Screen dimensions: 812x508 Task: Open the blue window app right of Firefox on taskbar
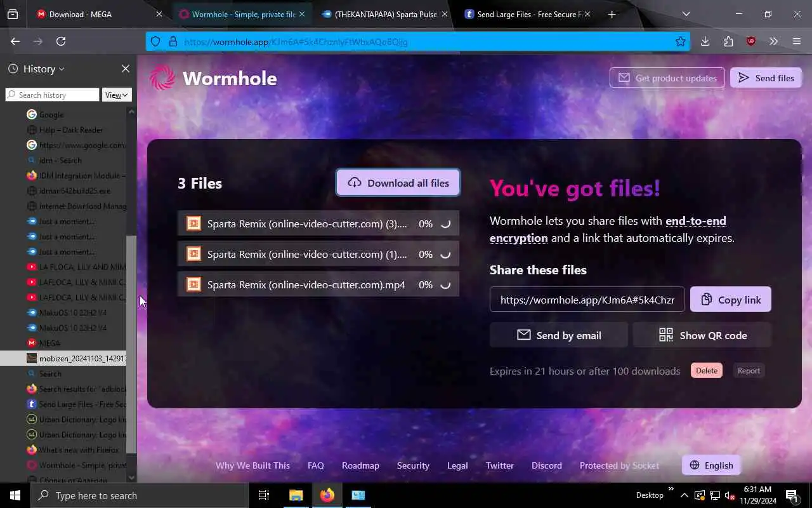pyautogui.click(x=358, y=495)
